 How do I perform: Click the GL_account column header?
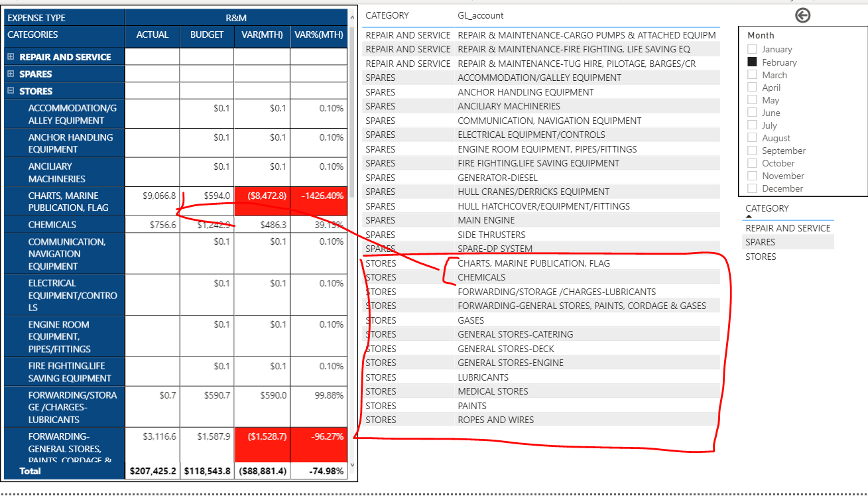481,15
